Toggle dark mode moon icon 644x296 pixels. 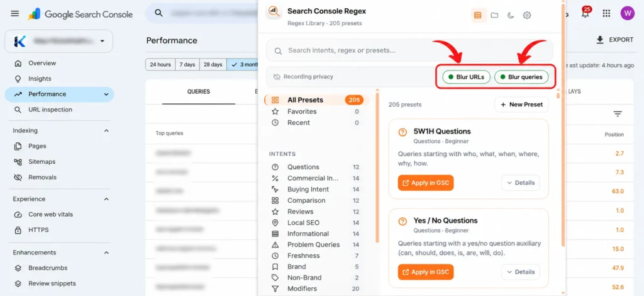511,15
